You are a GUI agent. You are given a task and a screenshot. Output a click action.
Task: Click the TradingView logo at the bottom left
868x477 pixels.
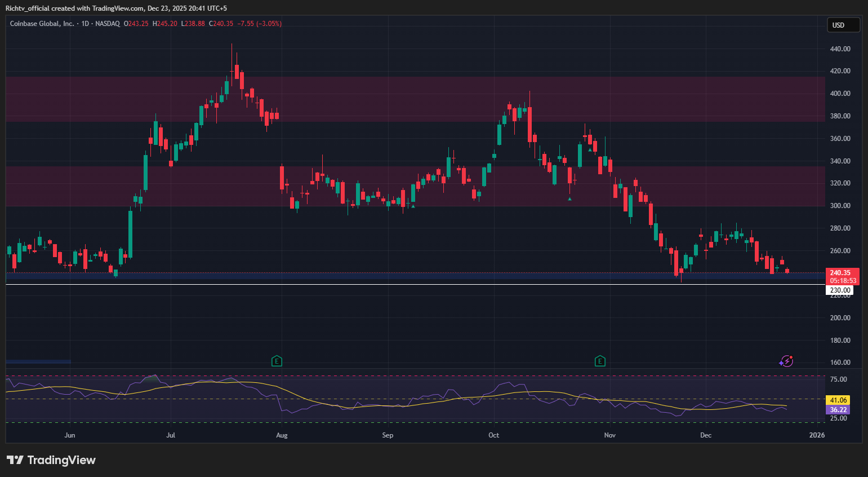click(x=51, y=460)
